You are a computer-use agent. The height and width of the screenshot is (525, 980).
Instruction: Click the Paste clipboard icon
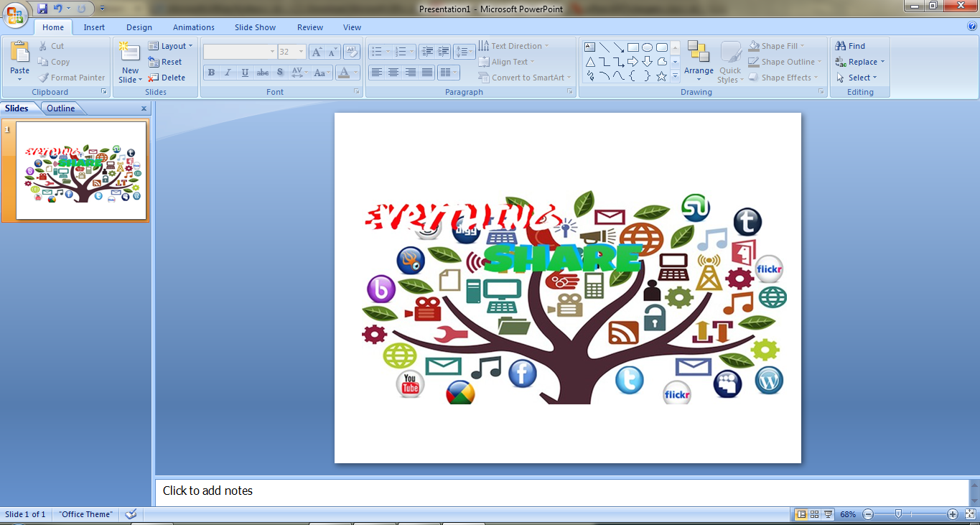coord(19,52)
